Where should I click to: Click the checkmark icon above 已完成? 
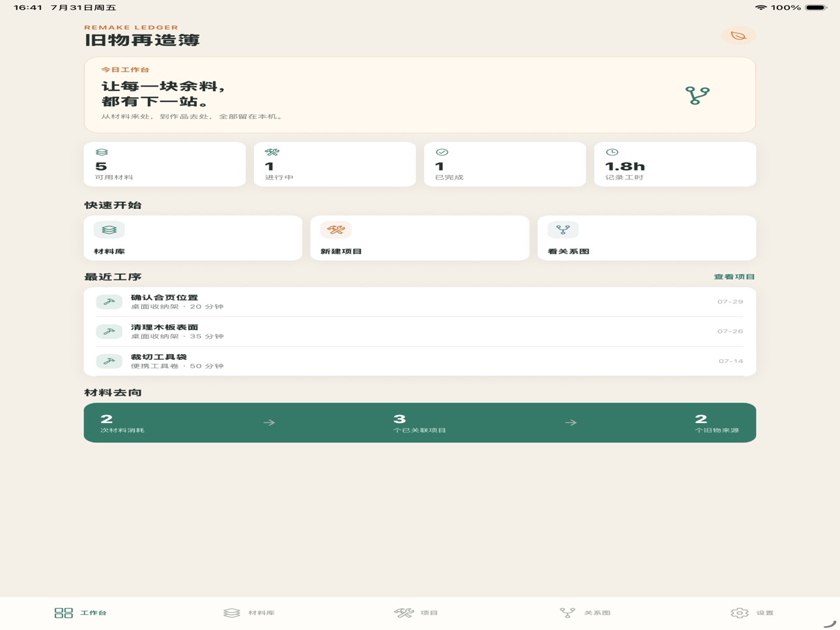click(441, 152)
